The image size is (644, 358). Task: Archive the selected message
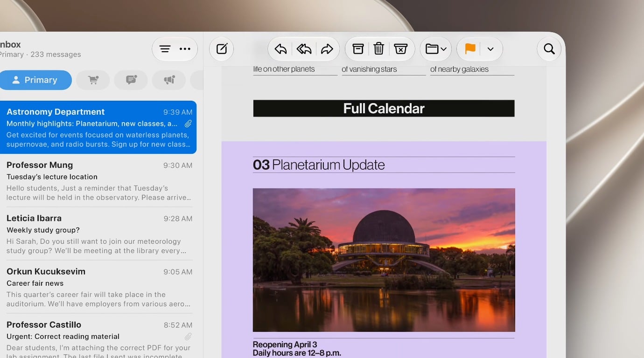[x=358, y=49]
